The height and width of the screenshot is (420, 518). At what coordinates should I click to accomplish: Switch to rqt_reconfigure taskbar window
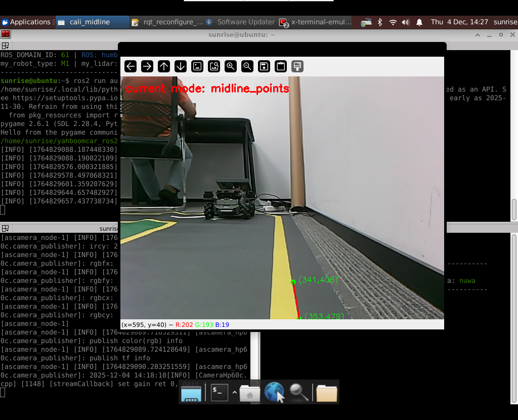[167, 22]
